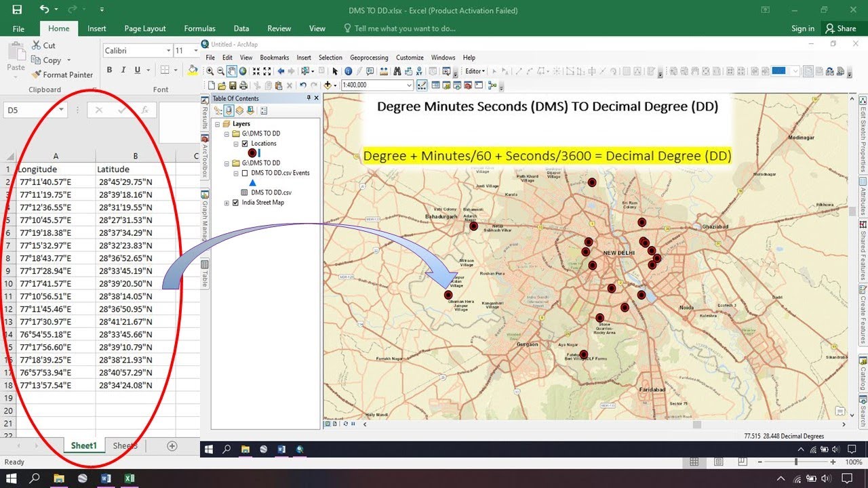The height and width of the screenshot is (488, 868).
Task: Open the Customize menu in ArcMap
Action: 410,58
